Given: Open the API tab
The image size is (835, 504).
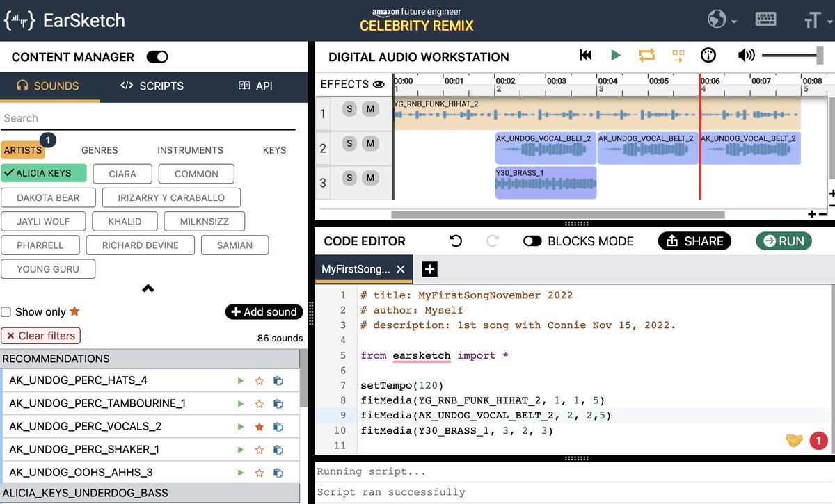Looking at the screenshot, I should pos(255,86).
